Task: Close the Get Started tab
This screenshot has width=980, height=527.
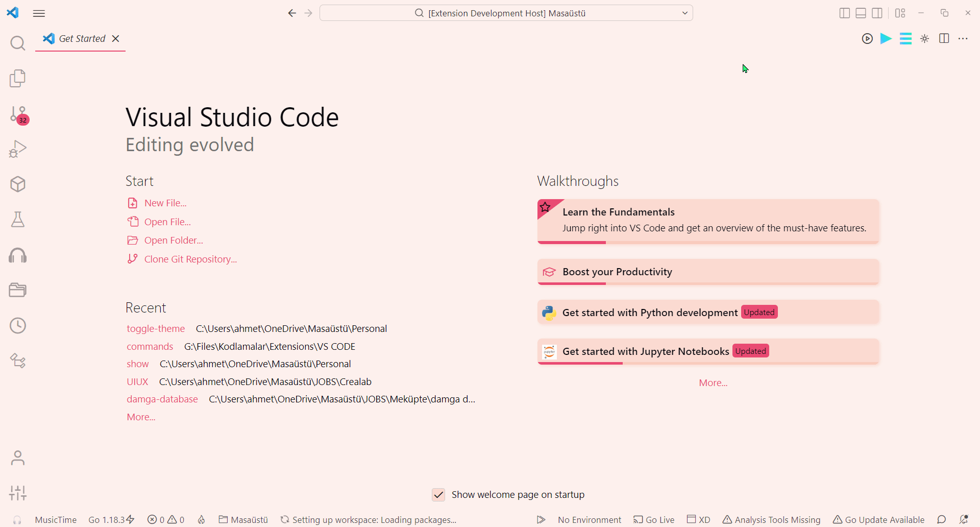Action: (x=116, y=39)
